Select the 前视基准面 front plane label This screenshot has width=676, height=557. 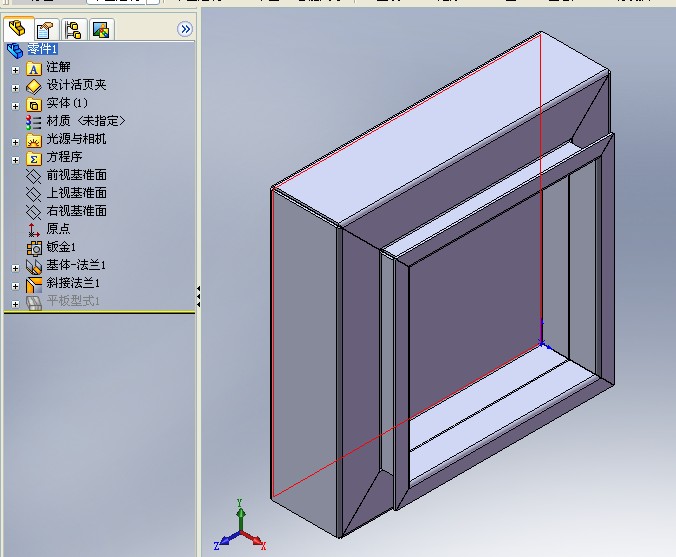76,175
